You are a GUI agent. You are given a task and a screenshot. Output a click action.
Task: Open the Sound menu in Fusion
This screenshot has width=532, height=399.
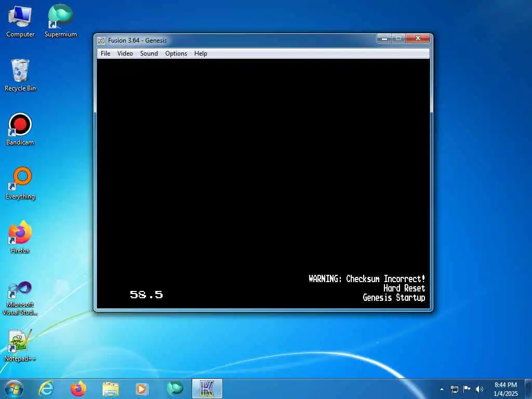click(x=149, y=54)
